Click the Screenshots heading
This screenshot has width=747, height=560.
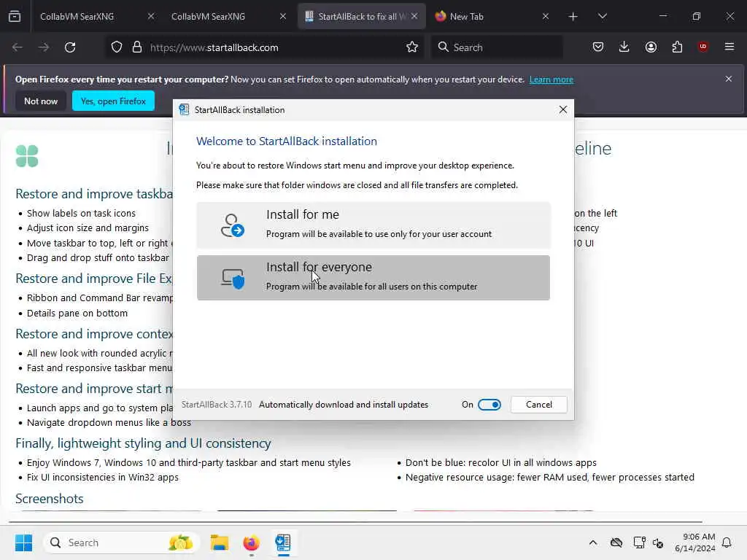pos(50,499)
